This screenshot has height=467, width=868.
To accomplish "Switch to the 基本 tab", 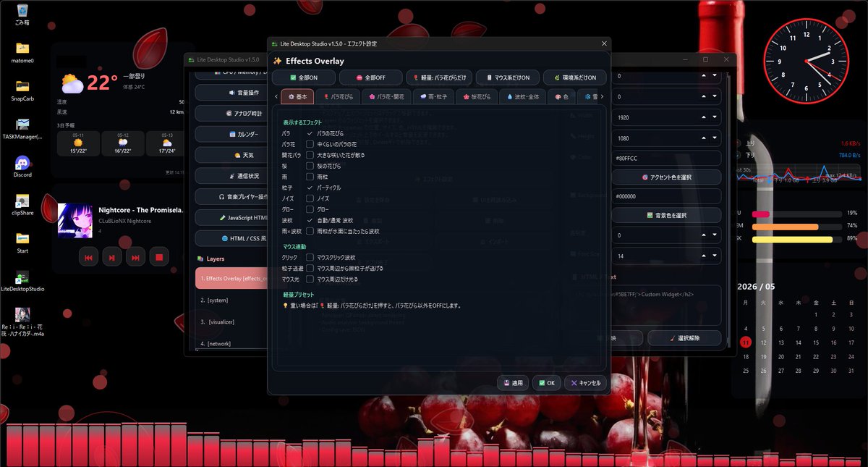I will click(x=297, y=96).
